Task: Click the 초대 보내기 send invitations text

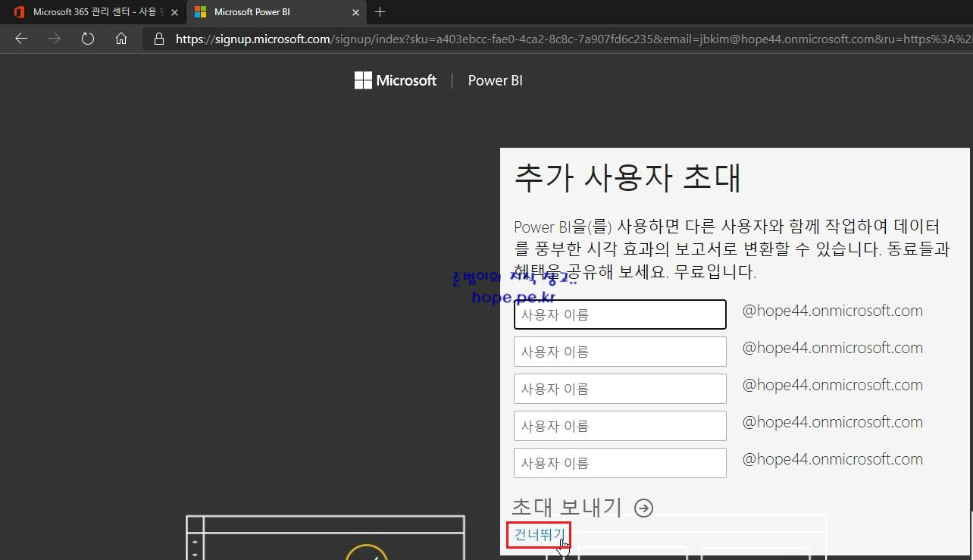Action: (x=567, y=507)
